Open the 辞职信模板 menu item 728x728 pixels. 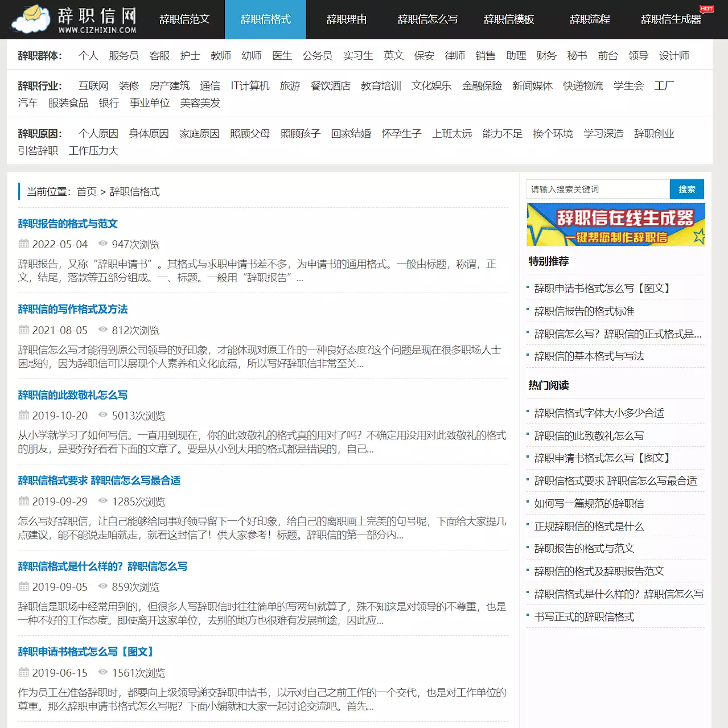tap(509, 19)
